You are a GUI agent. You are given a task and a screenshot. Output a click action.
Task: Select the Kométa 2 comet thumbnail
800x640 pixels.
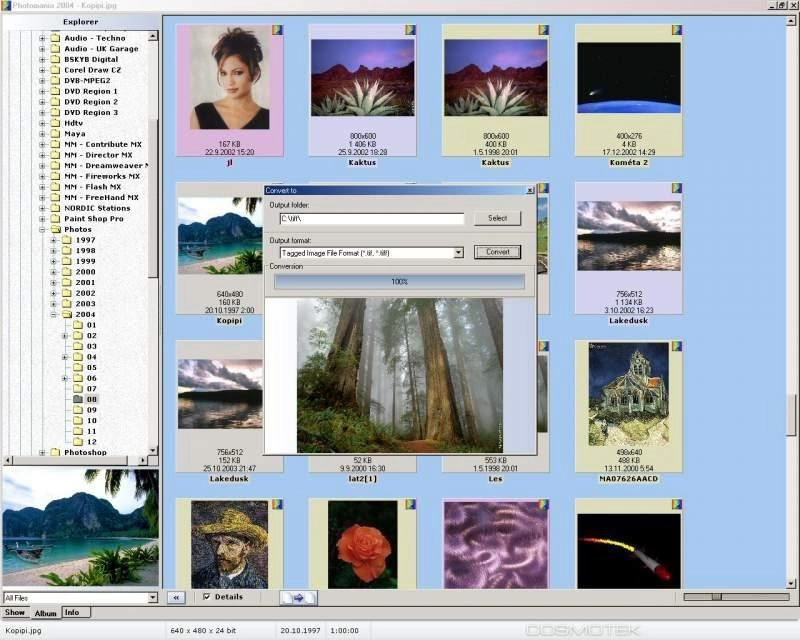pyautogui.click(x=629, y=78)
